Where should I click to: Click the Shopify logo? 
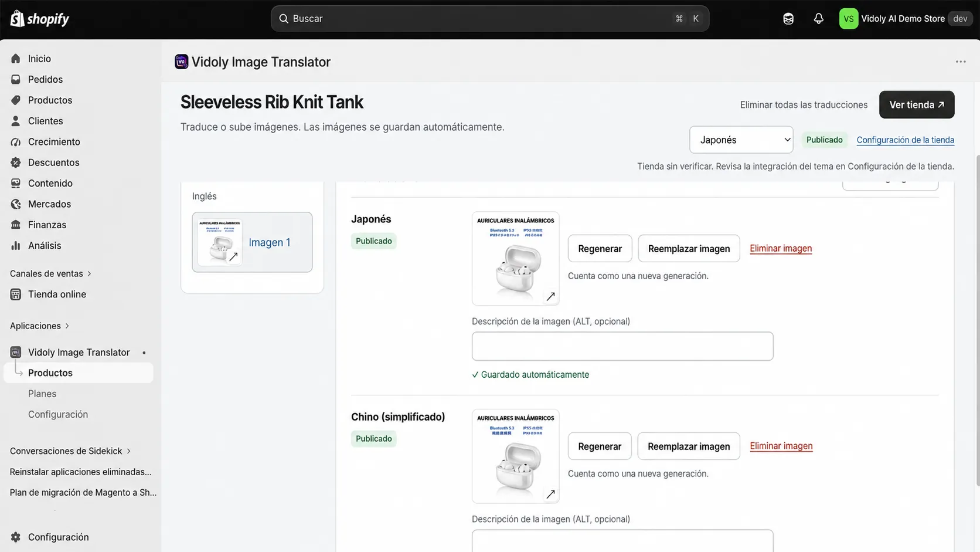coord(40,19)
